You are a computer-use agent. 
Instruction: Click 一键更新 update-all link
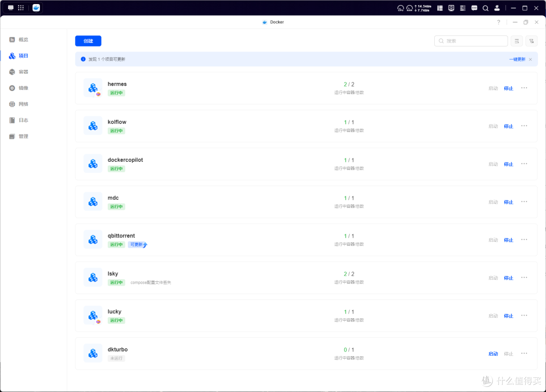pos(517,59)
